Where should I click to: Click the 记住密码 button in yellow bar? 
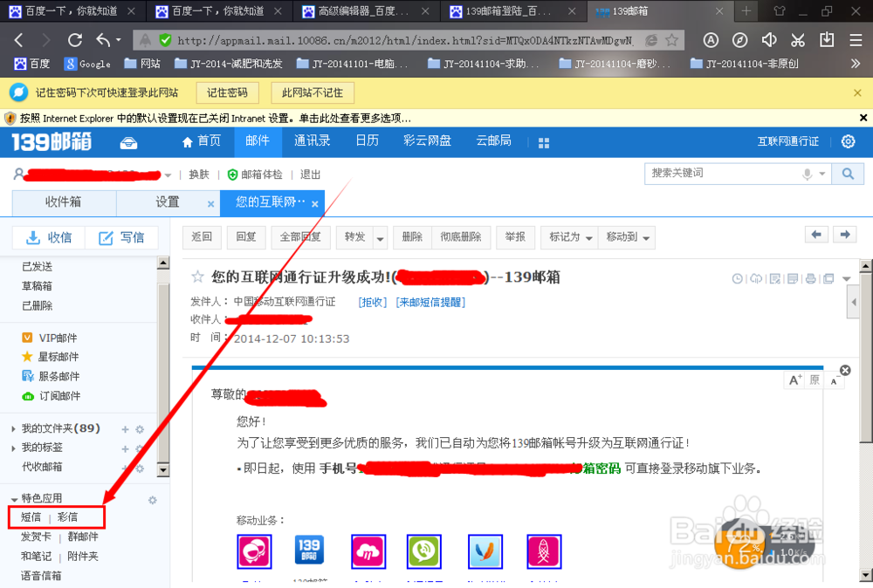[x=227, y=92]
